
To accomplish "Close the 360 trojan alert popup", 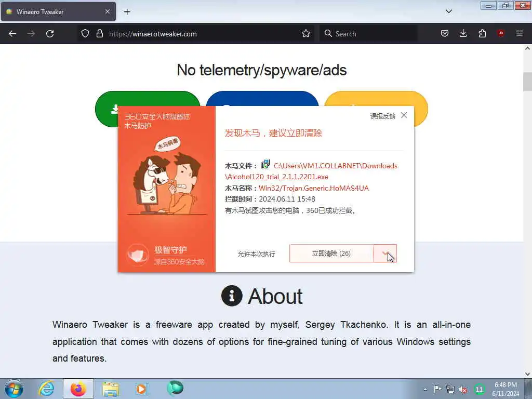I will point(404,115).
